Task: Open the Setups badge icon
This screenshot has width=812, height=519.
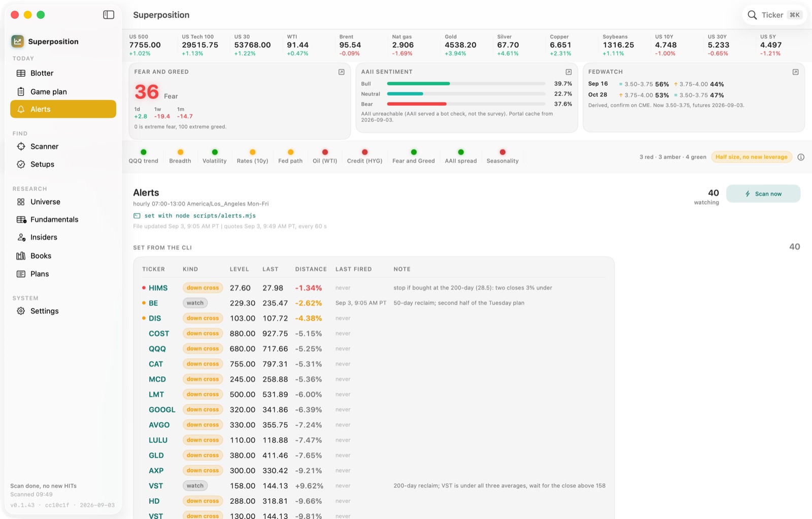Action: (x=21, y=164)
